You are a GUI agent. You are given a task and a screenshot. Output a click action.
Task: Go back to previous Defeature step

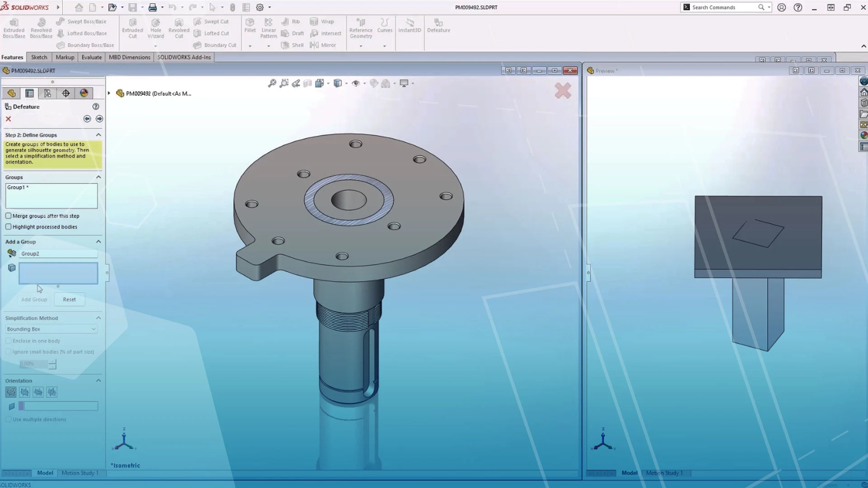pyautogui.click(x=87, y=119)
